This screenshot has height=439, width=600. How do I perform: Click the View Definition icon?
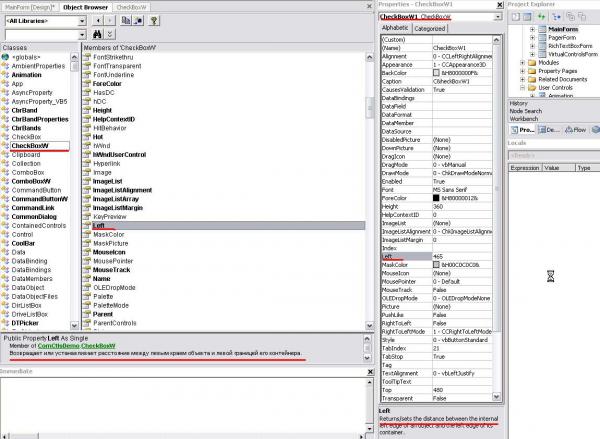138,21
